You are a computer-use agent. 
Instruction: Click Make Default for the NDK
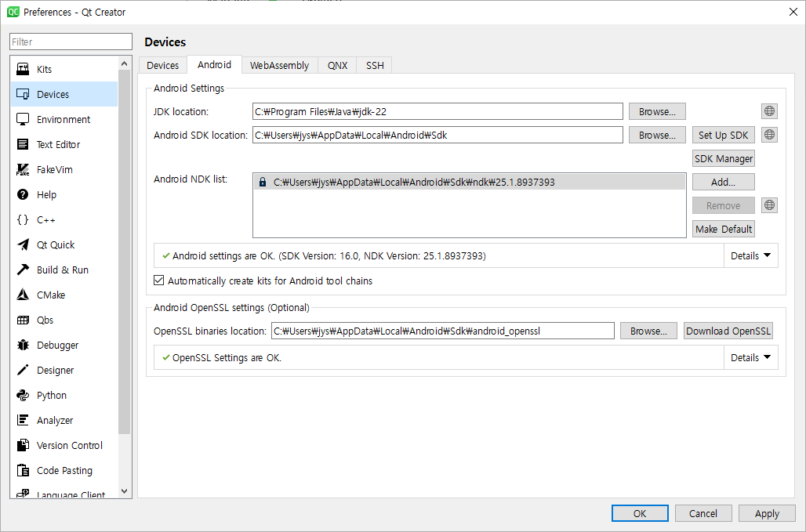coord(723,229)
